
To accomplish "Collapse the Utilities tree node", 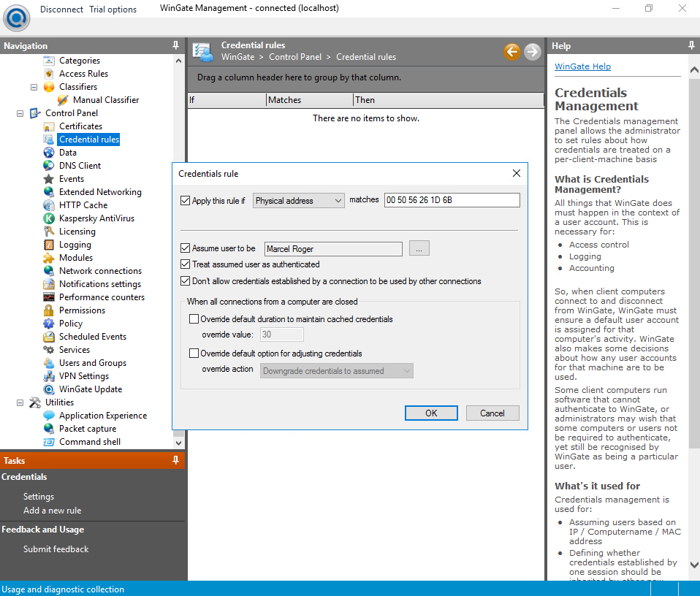I will pyautogui.click(x=20, y=402).
